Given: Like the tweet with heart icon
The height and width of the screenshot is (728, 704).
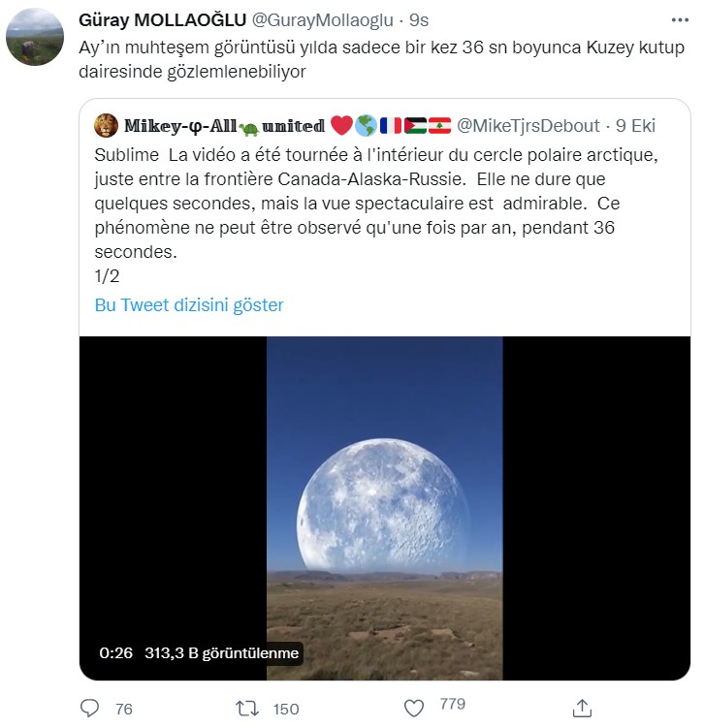Looking at the screenshot, I should (414, 707).
